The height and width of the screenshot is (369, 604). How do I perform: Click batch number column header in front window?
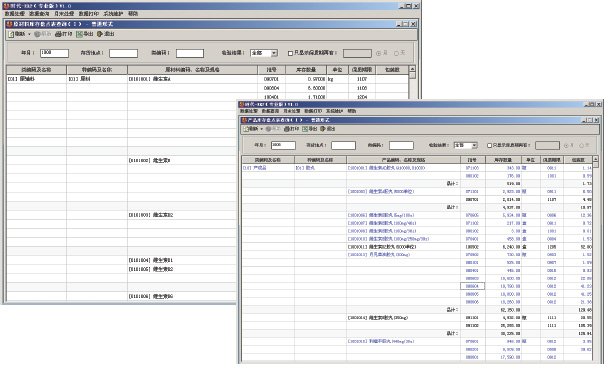[x=472, y=159]
